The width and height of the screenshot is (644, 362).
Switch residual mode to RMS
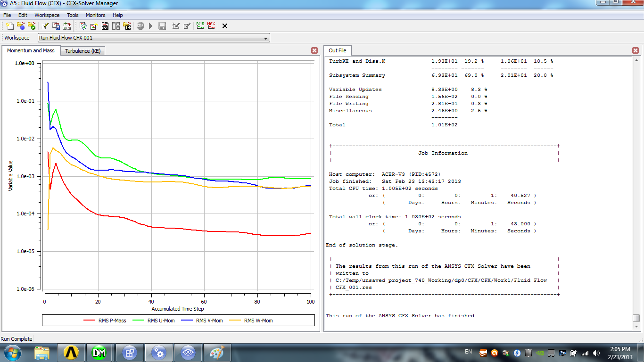point(200,26)
